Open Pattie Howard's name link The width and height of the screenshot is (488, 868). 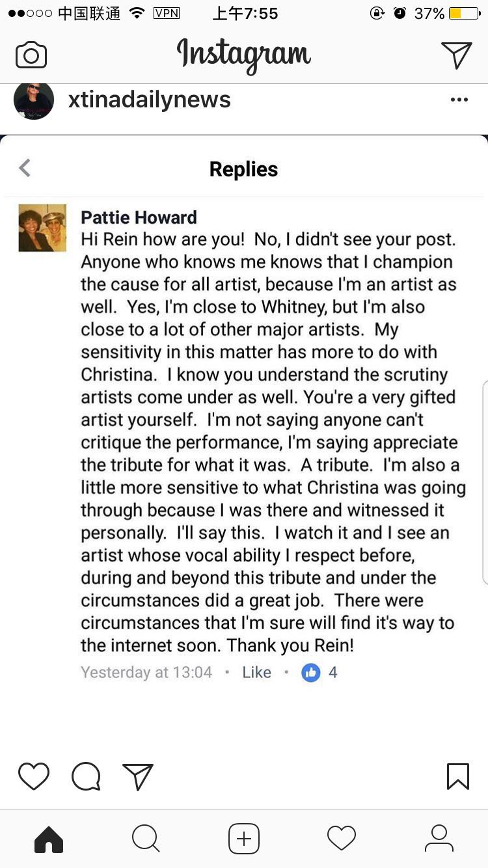coord(139,217)
